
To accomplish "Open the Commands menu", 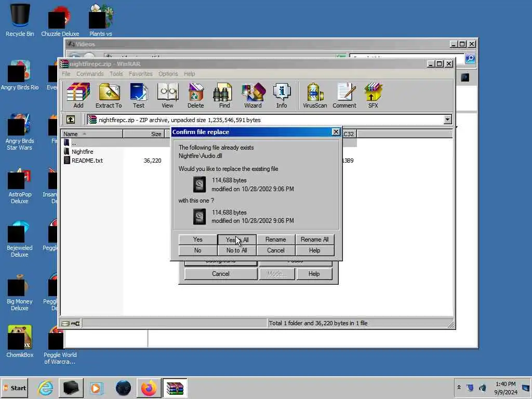I will (x=90, y=74).
